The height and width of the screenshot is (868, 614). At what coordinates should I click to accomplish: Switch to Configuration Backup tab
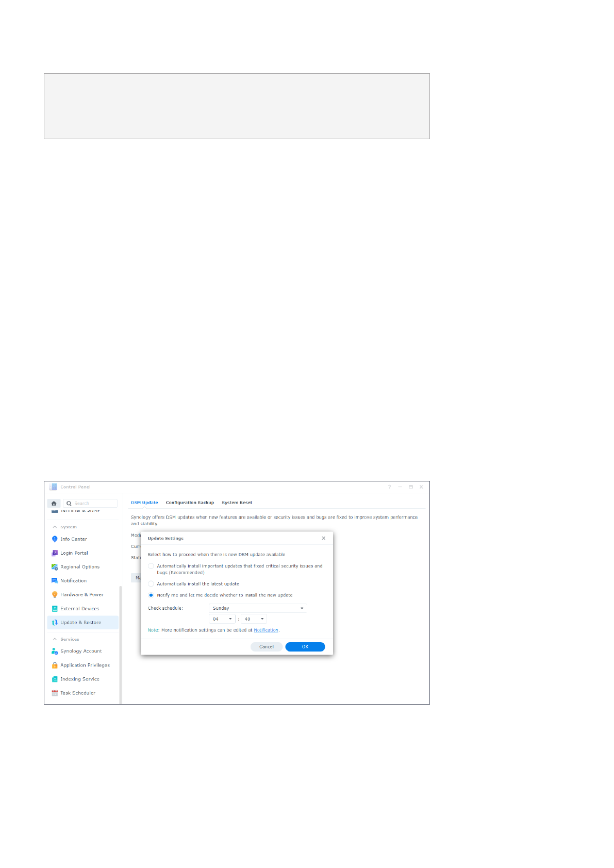pyautogui.click(x=190, y=503)
